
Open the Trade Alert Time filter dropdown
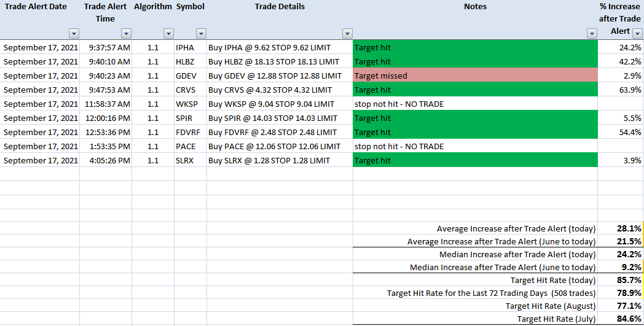click(126, 34)
